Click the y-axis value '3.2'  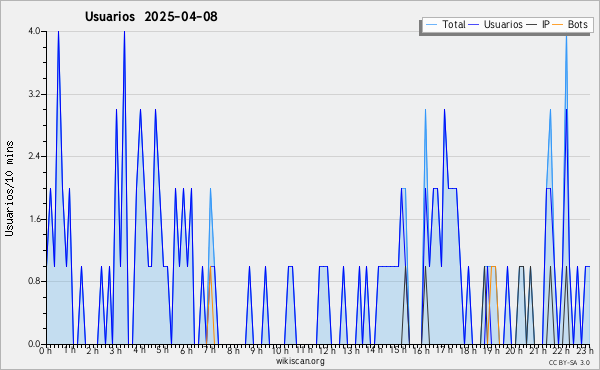[x=34, y=94]
